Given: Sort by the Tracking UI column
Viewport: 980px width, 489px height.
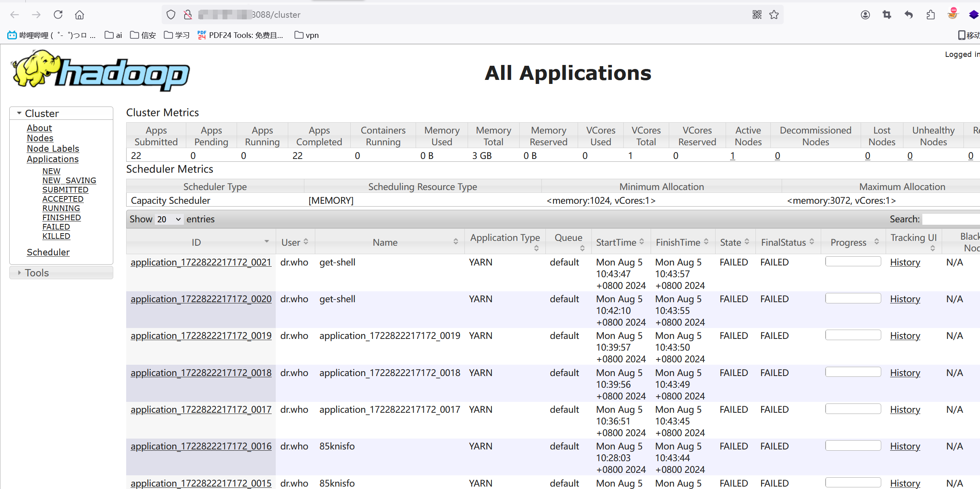Looking at the screenshot, I should pyautogui.click(x=913, y=242).
